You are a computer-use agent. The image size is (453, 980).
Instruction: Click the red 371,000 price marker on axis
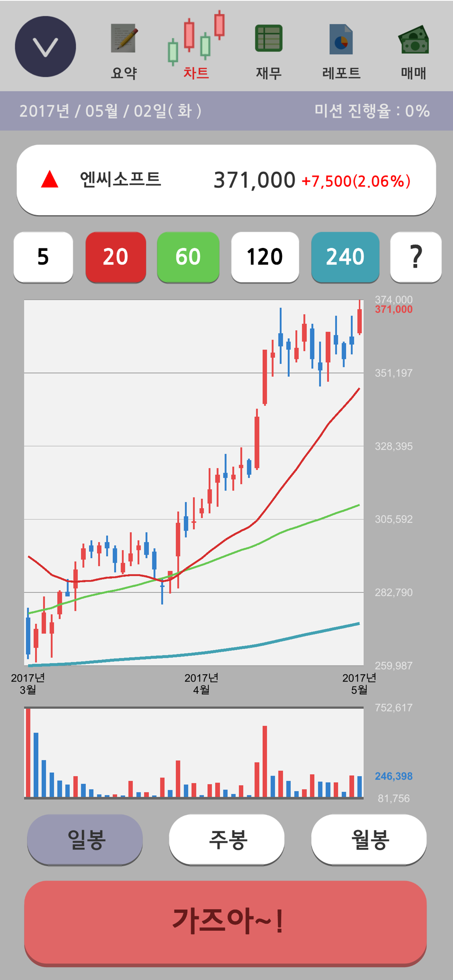(x=394, y=309)
